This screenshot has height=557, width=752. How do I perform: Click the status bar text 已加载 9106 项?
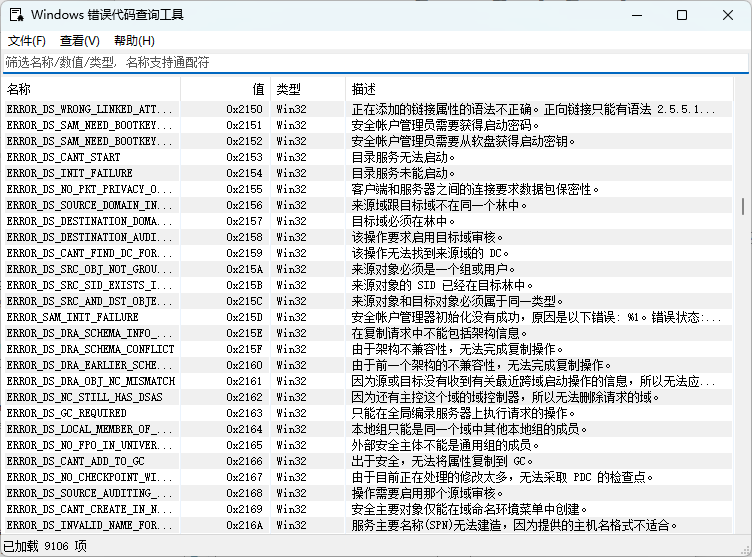45,546
